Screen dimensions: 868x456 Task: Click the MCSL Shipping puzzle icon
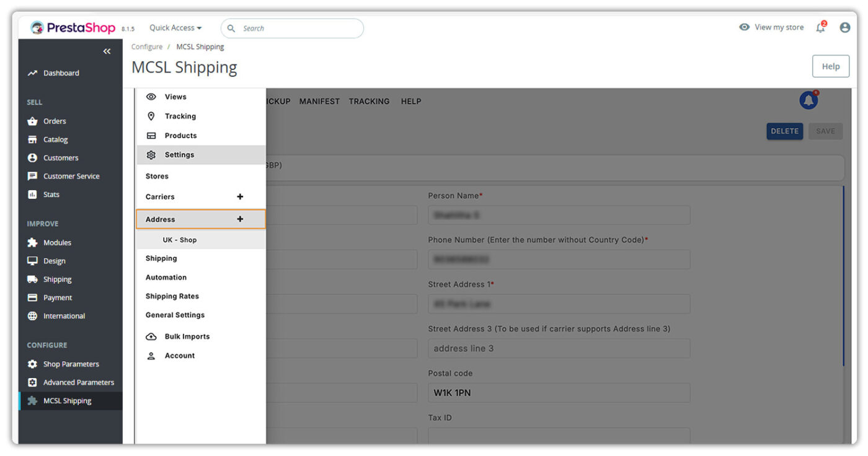[32, 401]
